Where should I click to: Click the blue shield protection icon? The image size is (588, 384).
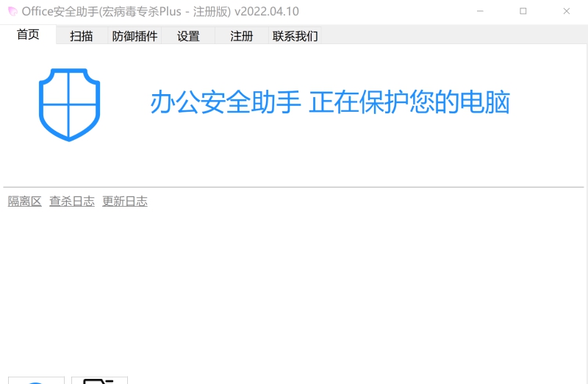[x=69, y=104]
